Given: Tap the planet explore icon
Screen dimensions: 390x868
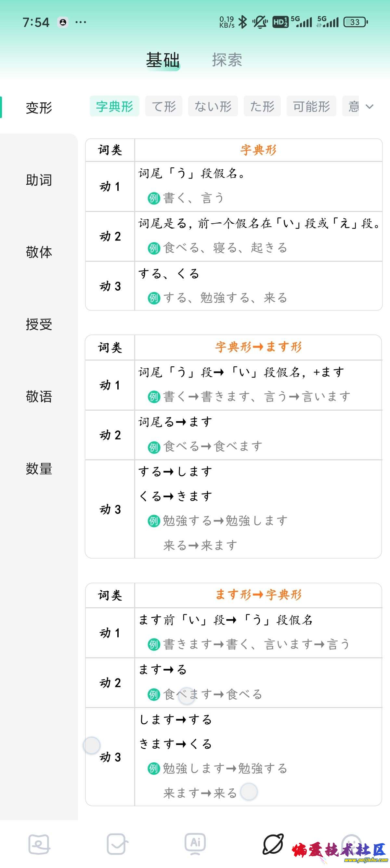Looking at the screenshot, I should (273, 844).
